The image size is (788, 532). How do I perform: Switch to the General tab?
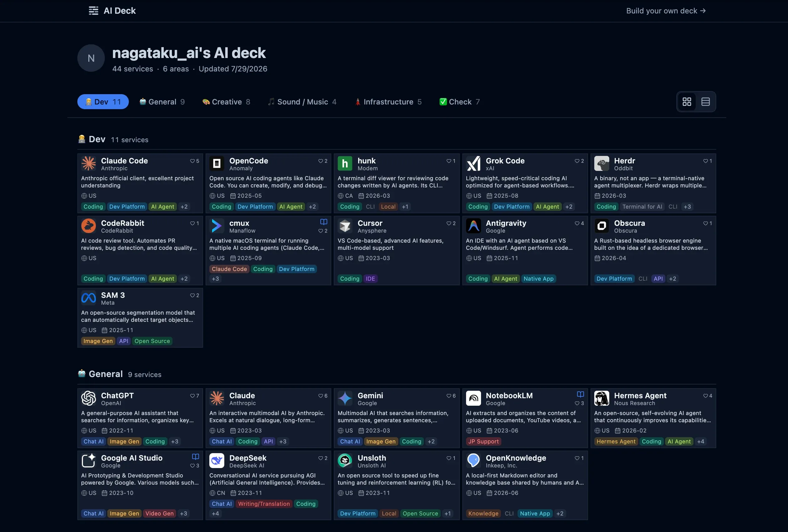click(x=162, y=102)
